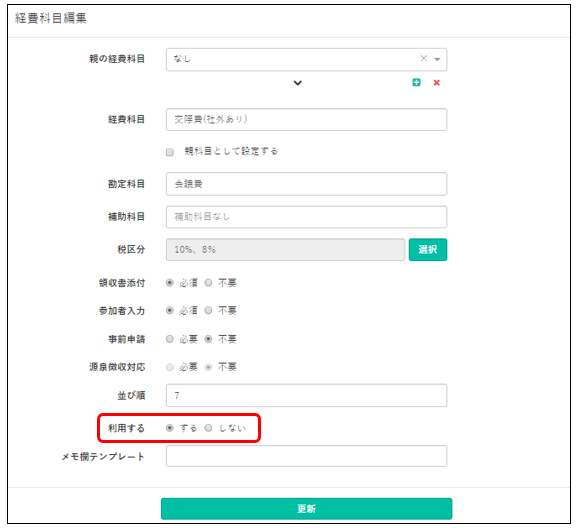Select する for 利用する
578x531 pixels.
(170, 428)
